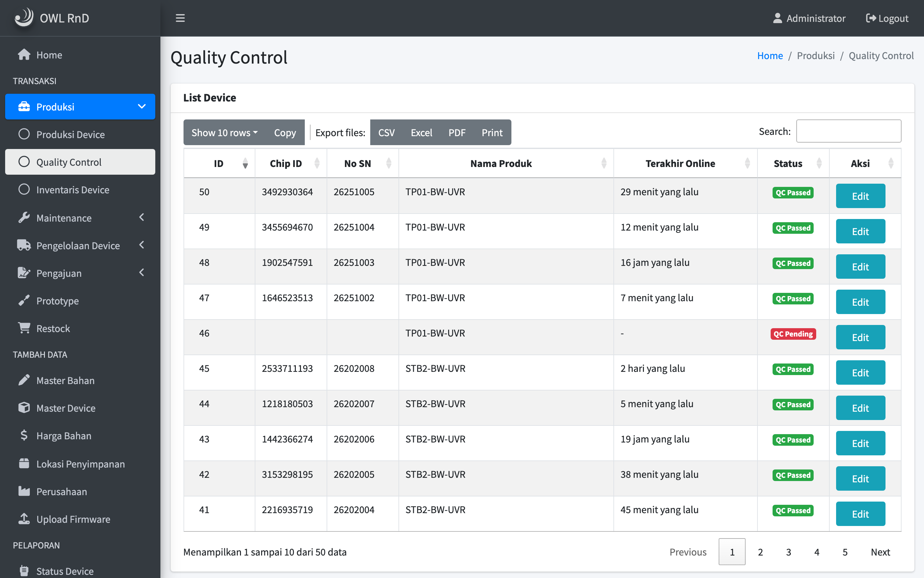924x578 pixels.
Task: Click the Next pagination link
Action: [880, 552]
